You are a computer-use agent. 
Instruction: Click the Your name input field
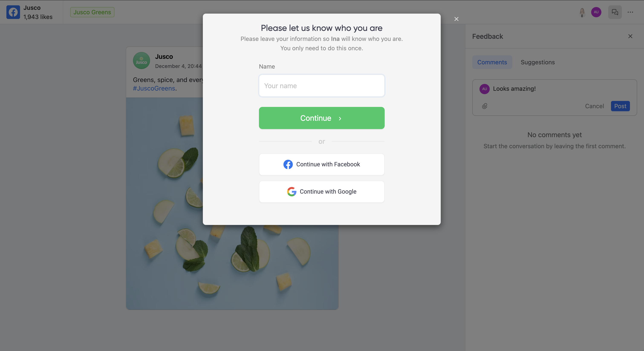pyautogui.click(x=322, y=86)
